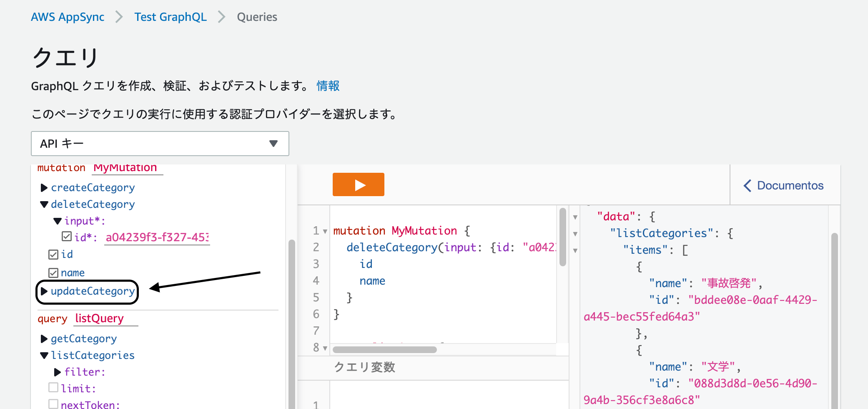868x409 pixels.
Task: Rename the MyMutation operation name field
Action: (127, 169)
